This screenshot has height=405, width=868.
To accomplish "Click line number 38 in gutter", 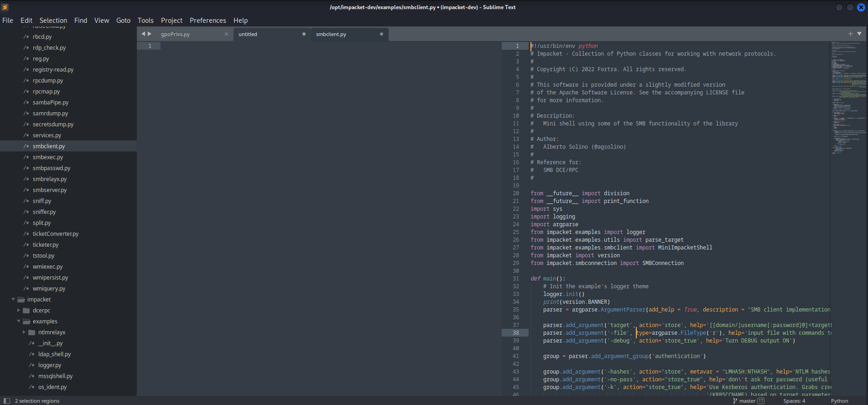I will coord(516,333).
